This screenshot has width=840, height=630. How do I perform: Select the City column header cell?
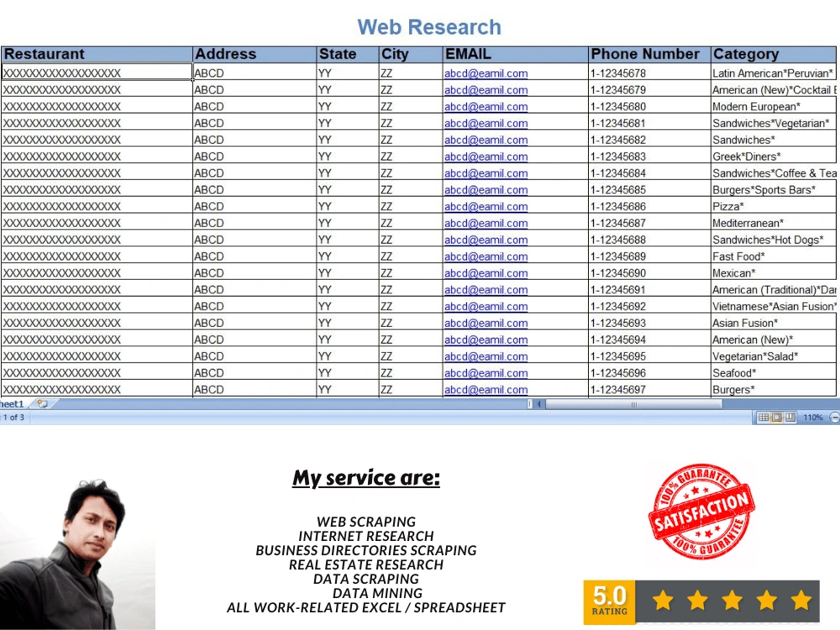click(411, 54)
